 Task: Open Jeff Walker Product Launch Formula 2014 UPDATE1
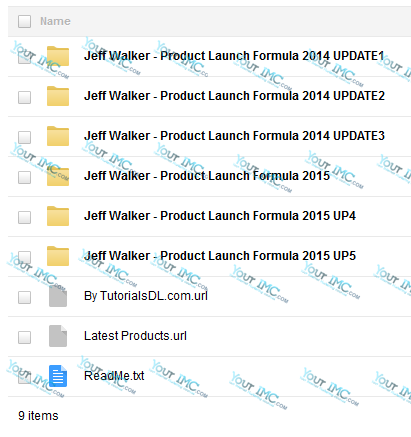pos(234,56)
